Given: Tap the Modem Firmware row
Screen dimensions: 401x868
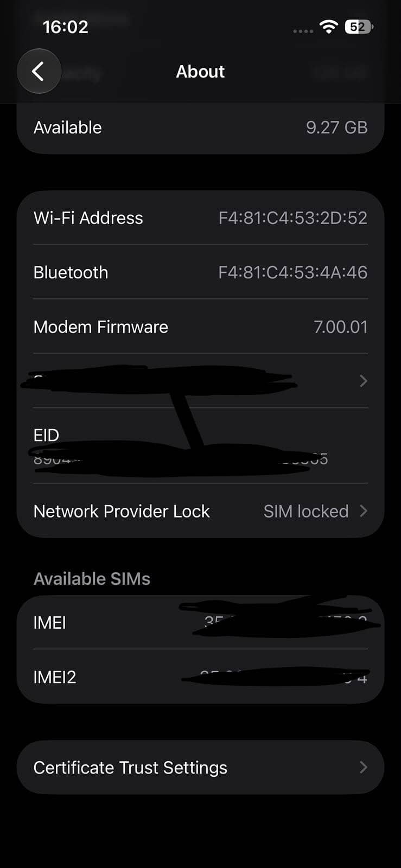Looking at the screenshot, I should [x=200, y=327].
